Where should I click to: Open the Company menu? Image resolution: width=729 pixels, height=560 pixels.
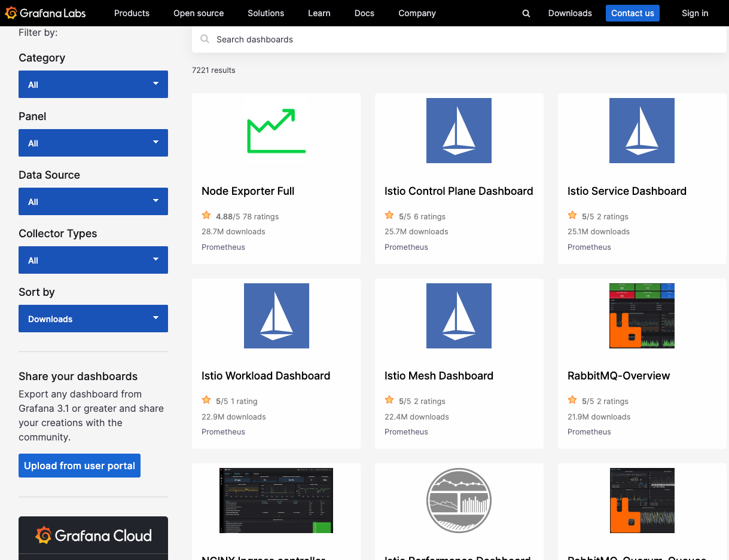pos(417,13)
